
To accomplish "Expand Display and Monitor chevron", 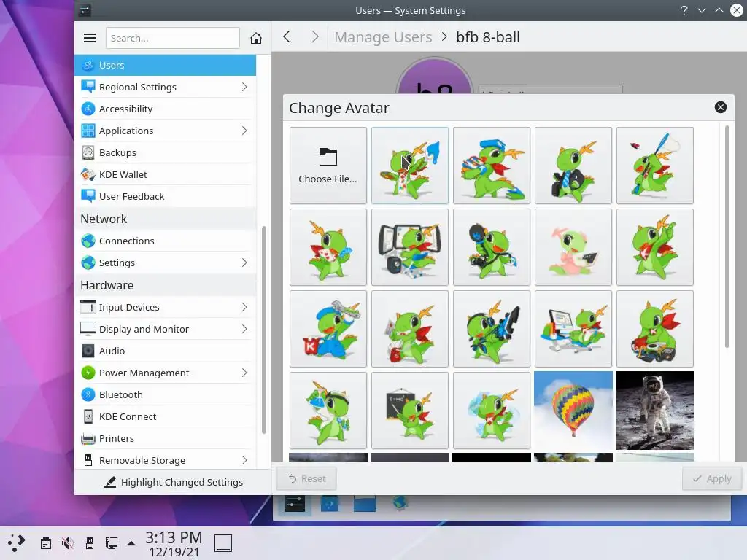I will (244, 329).
